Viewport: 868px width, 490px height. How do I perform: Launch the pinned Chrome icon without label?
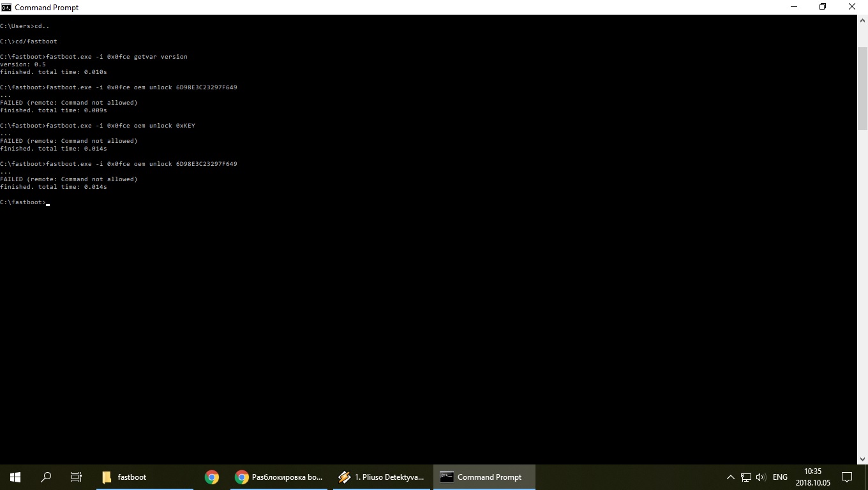[x=212, y=477]
